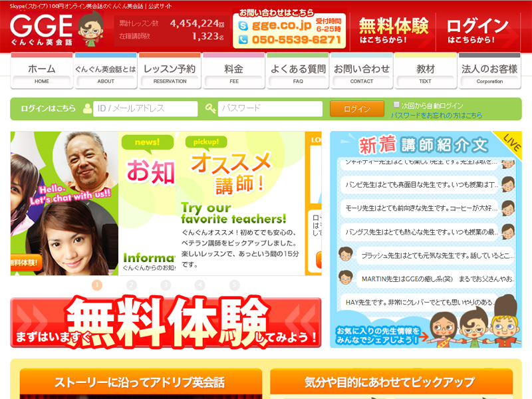Click the gge.co.jp Skype contact link
Image resolution: width=532 pixels, height=399 pixels.
click(x=281, y=25)
